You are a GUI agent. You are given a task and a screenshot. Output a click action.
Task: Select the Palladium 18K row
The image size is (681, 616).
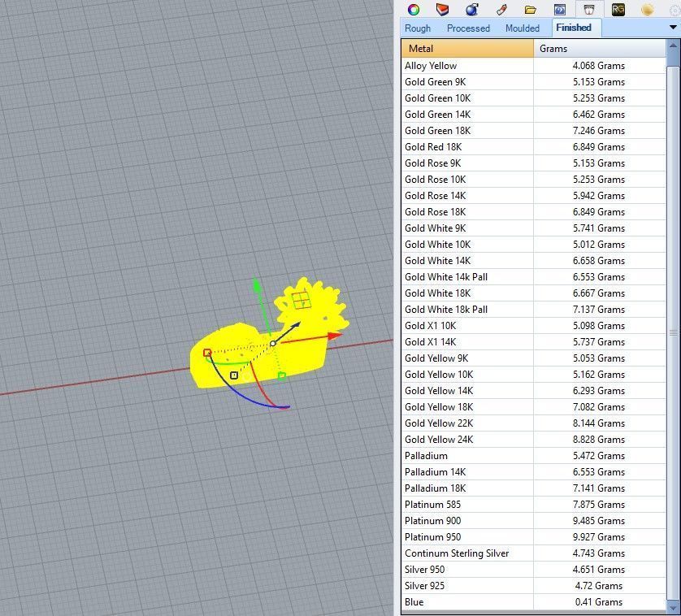point(533,488)
